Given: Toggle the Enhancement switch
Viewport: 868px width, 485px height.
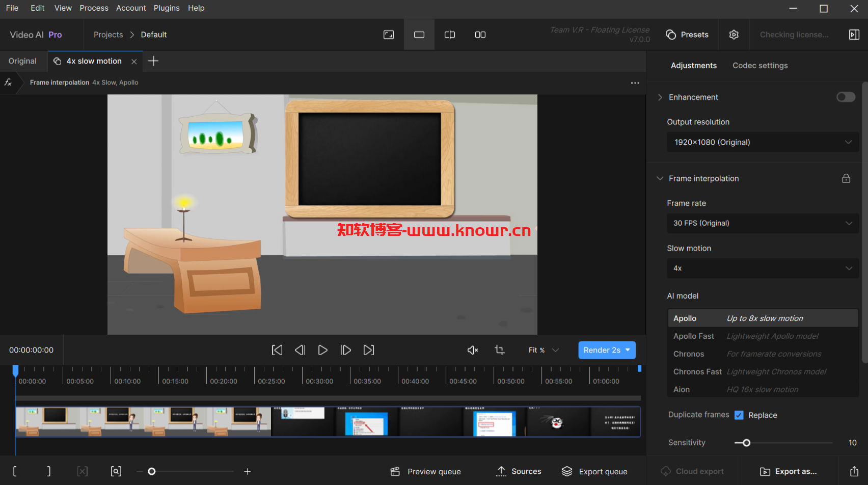Looking at the screenshot, I should tap(846, 97).
